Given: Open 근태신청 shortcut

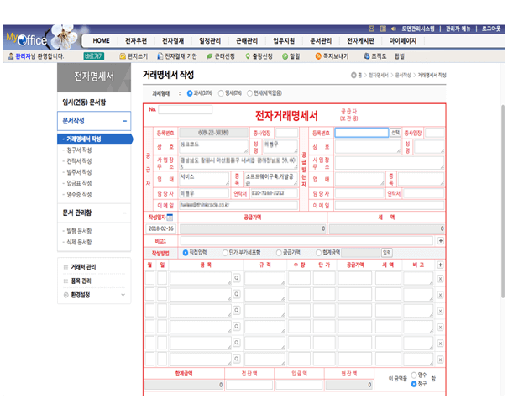Looking at the screenshot, I should pyautogui.click(x=221, y=56).
